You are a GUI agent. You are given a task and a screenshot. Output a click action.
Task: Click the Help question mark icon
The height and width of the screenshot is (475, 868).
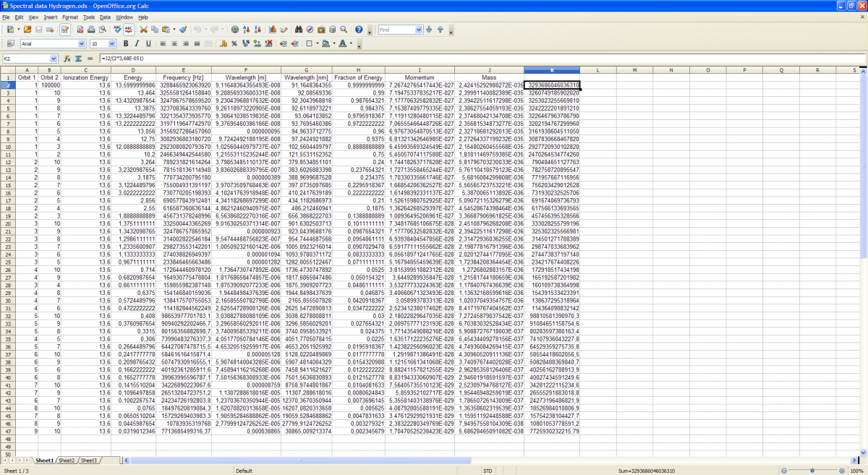(359, 30)
